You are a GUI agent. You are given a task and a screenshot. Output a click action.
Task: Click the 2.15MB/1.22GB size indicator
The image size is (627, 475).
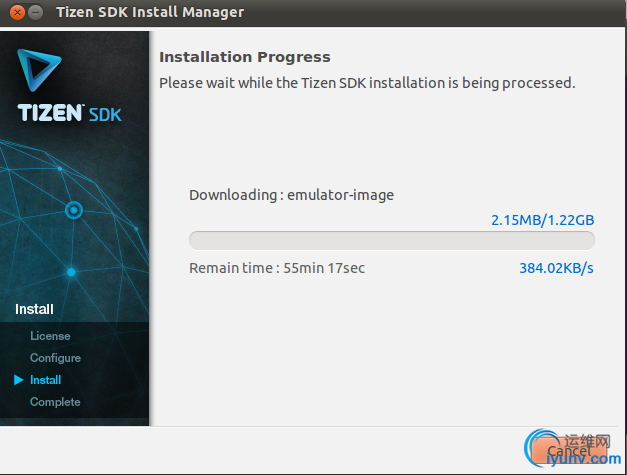click(x=542, y=220)
